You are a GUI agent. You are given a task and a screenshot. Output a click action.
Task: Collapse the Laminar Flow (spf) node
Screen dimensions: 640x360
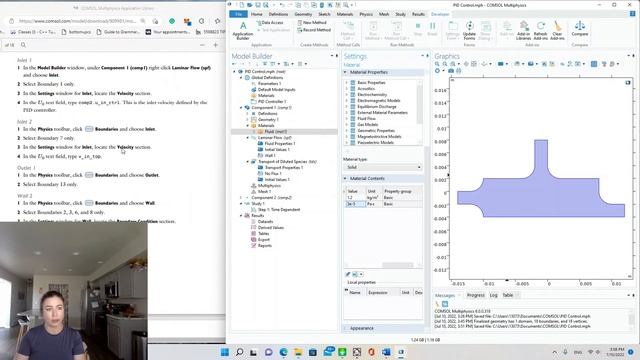point(247,138)
